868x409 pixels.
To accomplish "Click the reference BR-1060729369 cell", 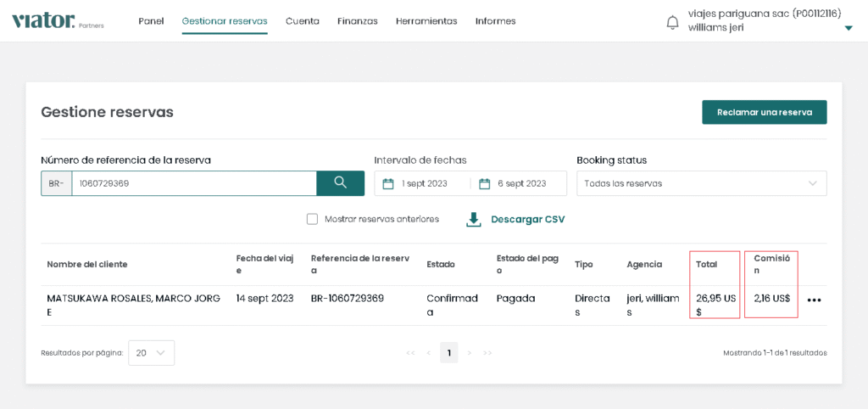I will 348,298.
